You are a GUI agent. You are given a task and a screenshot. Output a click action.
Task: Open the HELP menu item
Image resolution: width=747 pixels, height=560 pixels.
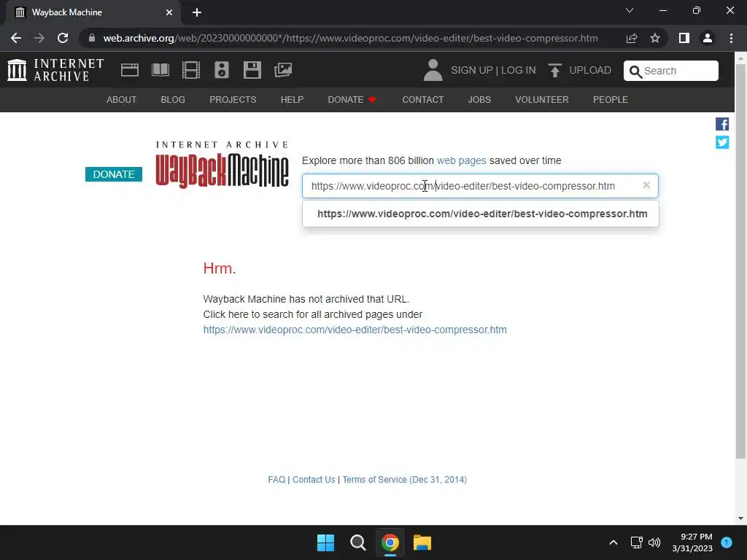pos(292,99)
